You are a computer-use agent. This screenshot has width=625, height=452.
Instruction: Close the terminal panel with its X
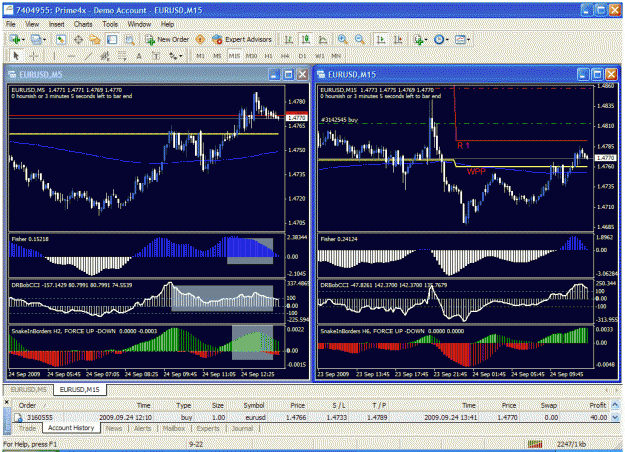(x=6, y=403)
